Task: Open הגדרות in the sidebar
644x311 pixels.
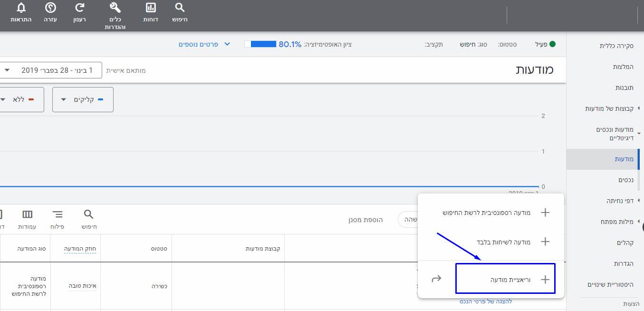Action: 624,263
